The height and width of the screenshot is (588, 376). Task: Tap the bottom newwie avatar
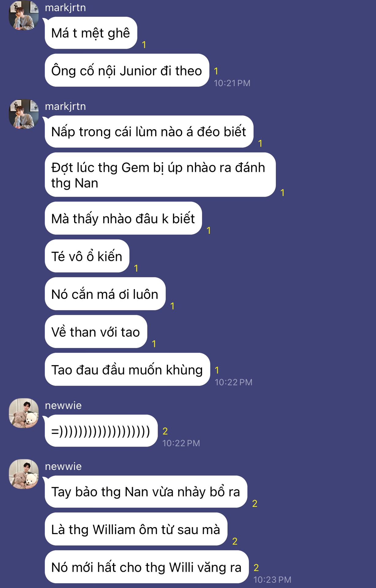pos(24,474)
